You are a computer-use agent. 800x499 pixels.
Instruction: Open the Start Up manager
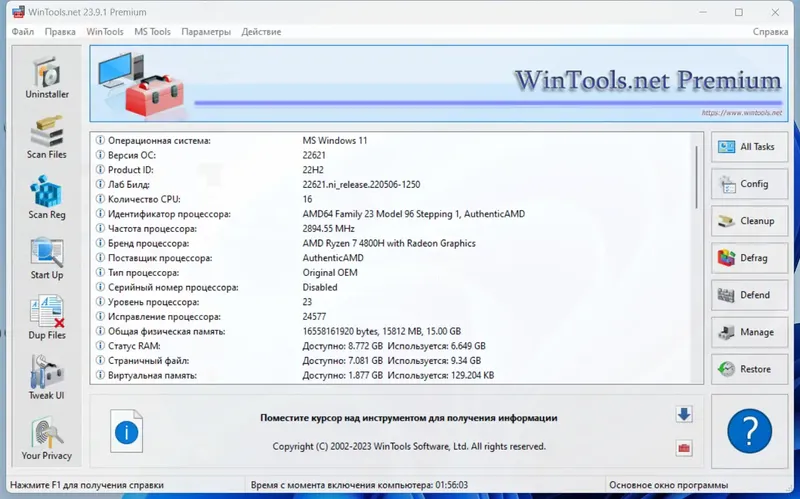click(47, 258)
